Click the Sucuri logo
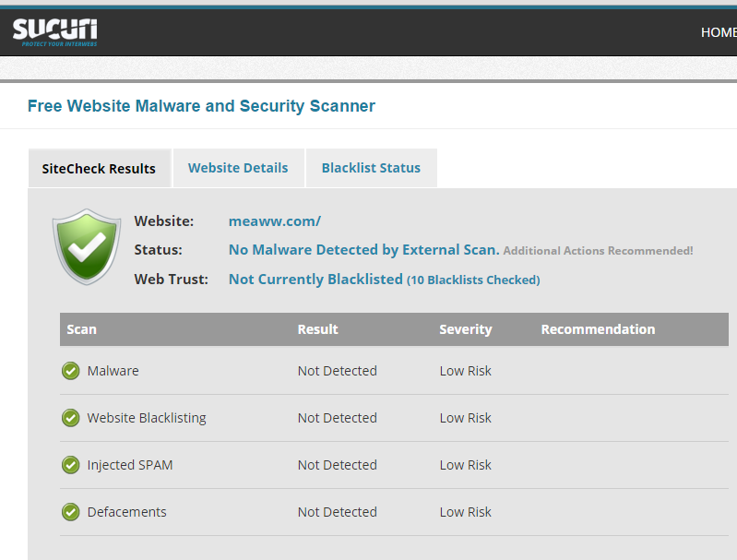This screenshot has height=560, width=737. [x=54, y=32]
